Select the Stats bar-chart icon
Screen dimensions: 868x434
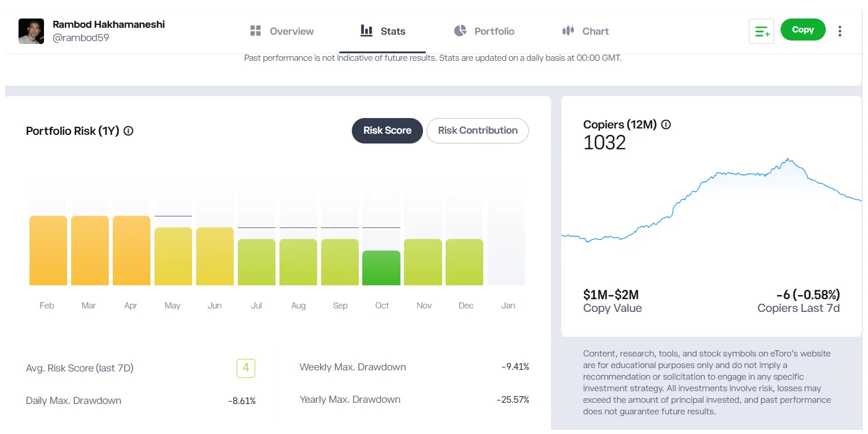click(x=366, y=31)
